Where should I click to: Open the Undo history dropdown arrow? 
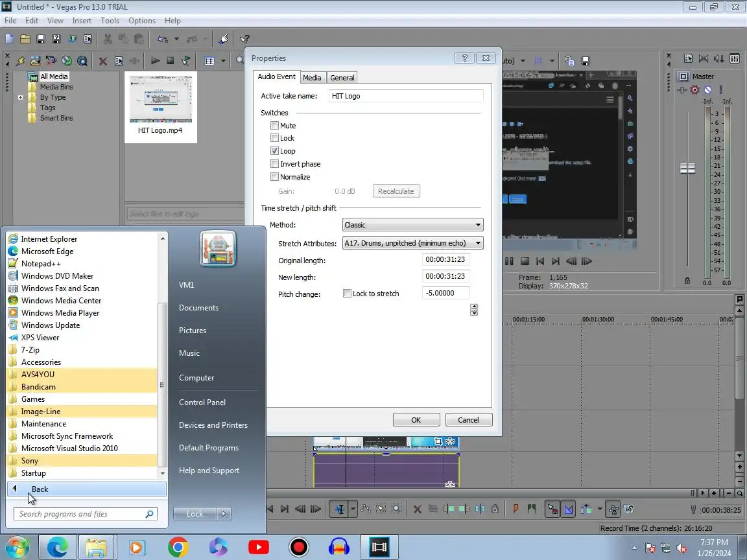(177, 39)
